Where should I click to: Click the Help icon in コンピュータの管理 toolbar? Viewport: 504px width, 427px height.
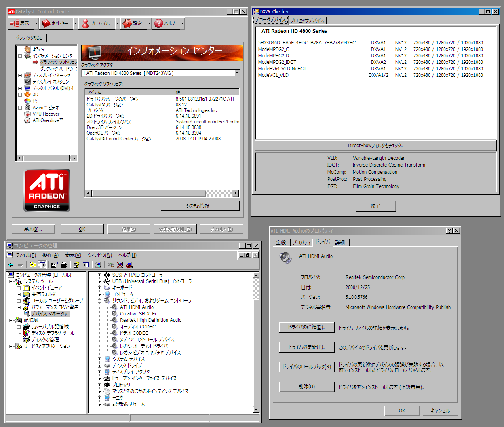[x=76, y=265]
